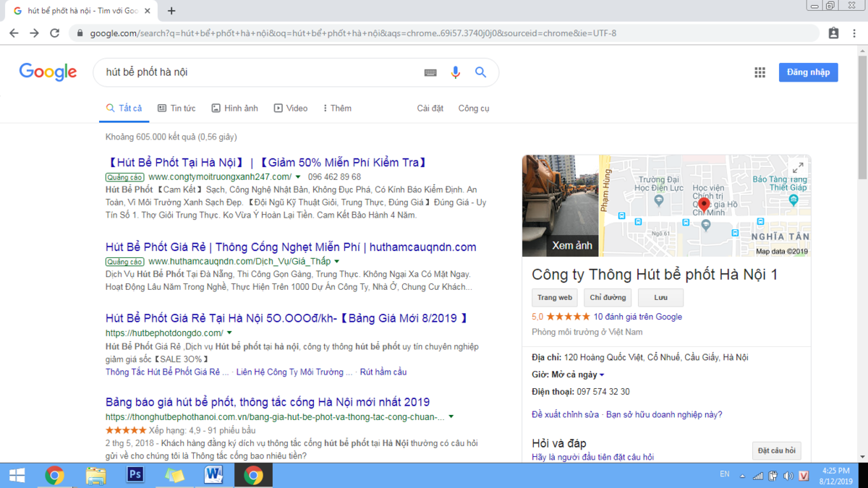The width and height of the screenshot is (868, 488).
Task: Expand the arrow next to huthamcauqndn.com URL
Action: point(337,262)
